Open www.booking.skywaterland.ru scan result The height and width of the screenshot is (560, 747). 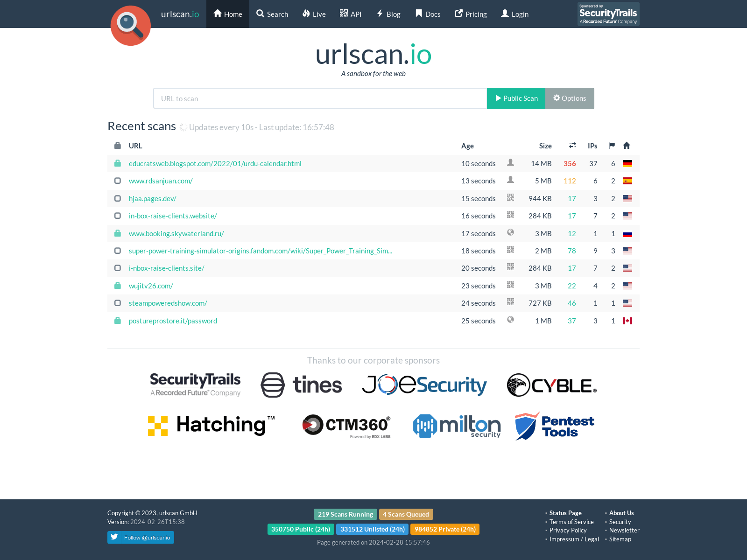click(x=176, y=234)
